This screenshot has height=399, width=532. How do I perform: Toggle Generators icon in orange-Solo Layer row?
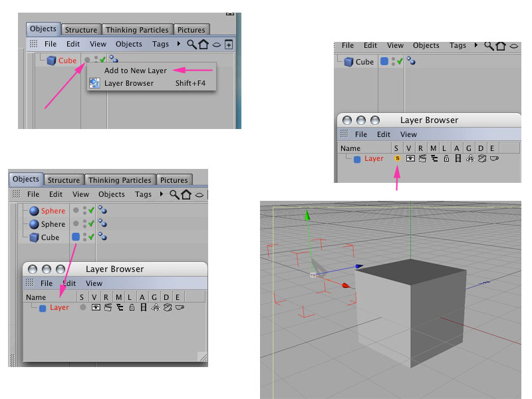(470, 158)
